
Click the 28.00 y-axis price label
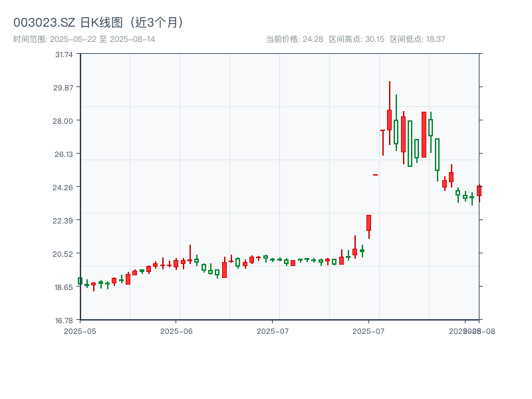tap(65, 120)
